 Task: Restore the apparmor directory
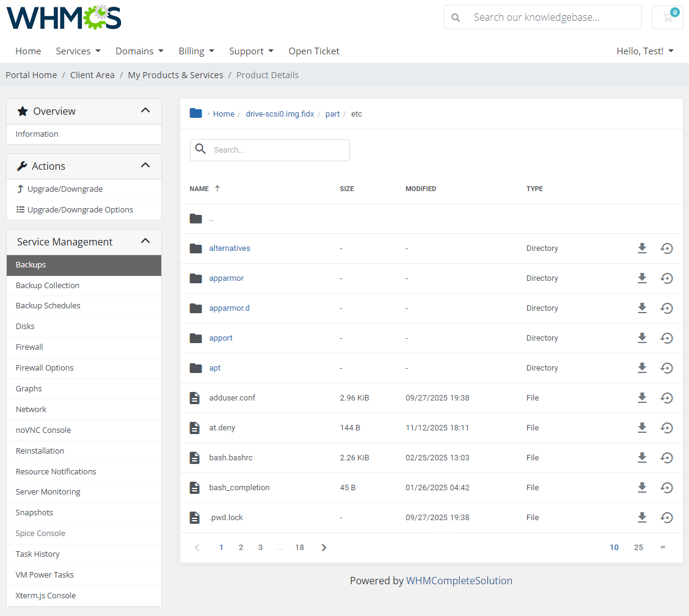pyautogui.click(x=666, y=278)
